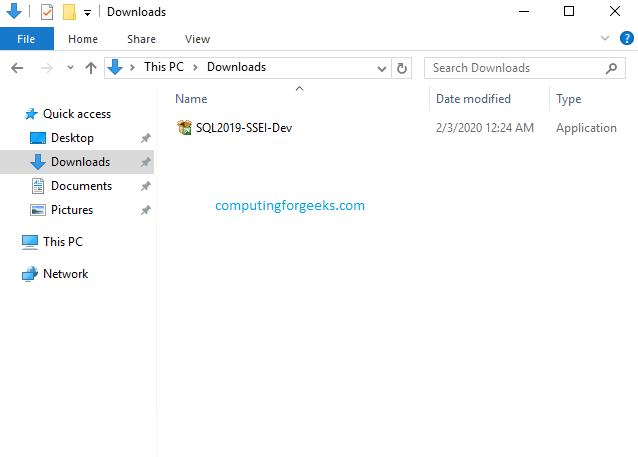Screen dimensions: 638x457
Task: Go up one level with Up arrow
Action: (91, 68)
